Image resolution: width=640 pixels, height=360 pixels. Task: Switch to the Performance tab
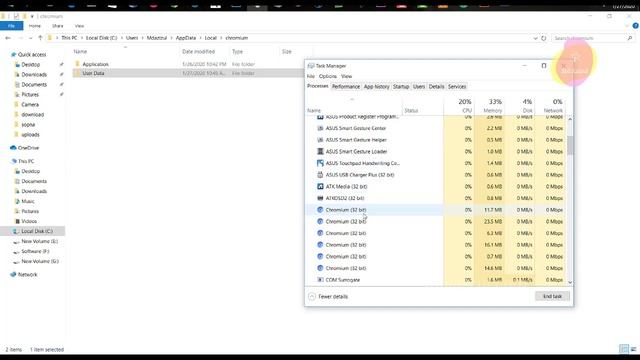pyautogui.click(x=346, y=87)
